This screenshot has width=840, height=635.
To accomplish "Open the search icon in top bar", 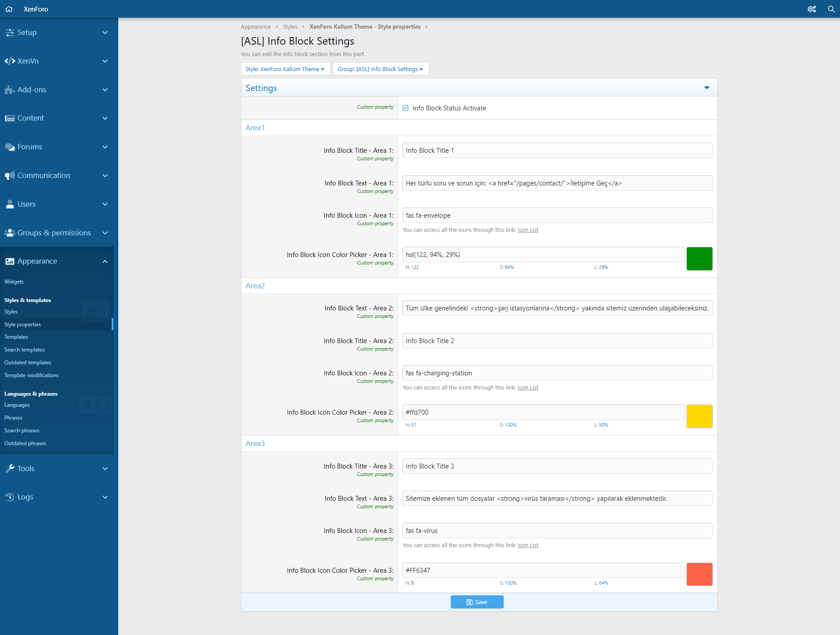I will point(831,9).
